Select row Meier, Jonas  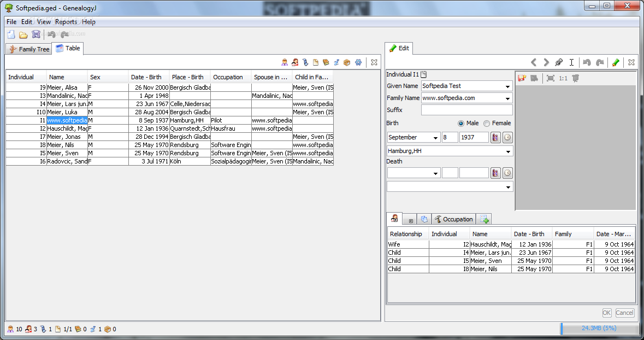pyautogui.click(x=170, y=137)
